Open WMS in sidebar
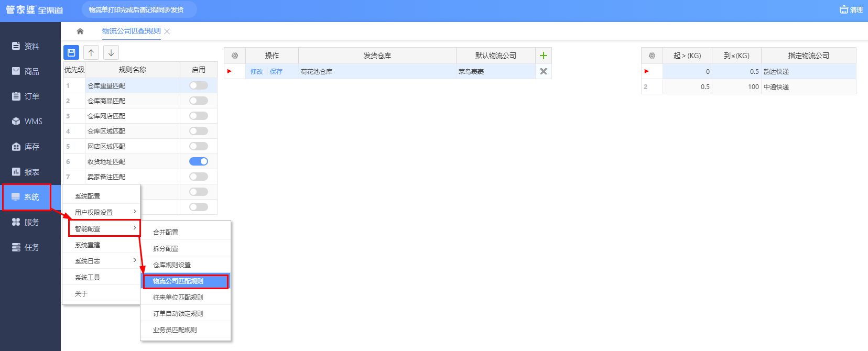This screenshot has height=351, width=868. [30, 122]
